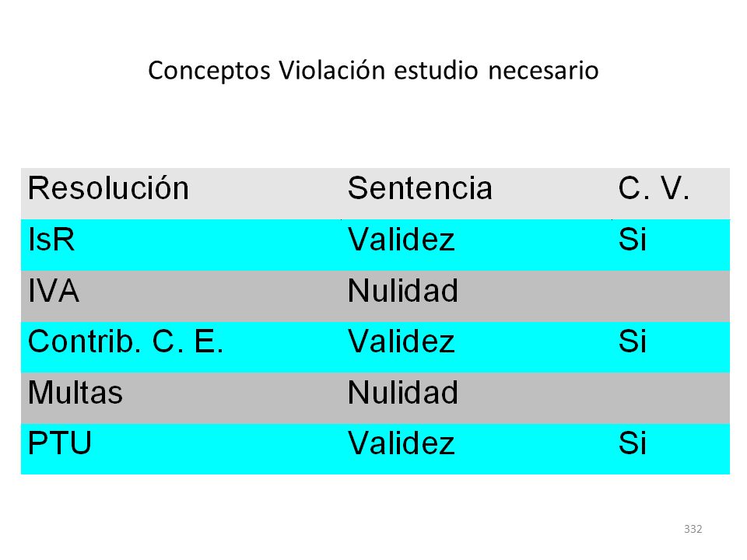Select the C. V. column header
This screenshot has height=560, width=747.
(654, 188)
